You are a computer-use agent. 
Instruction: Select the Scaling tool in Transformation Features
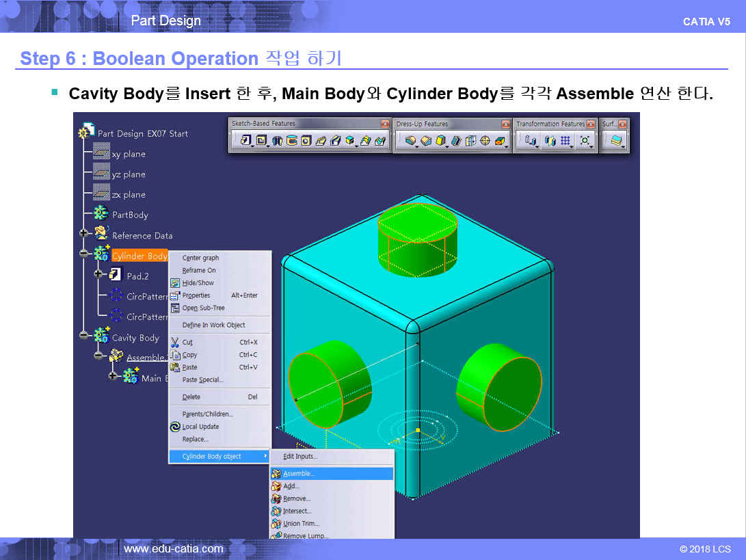(x=585, y=141)
